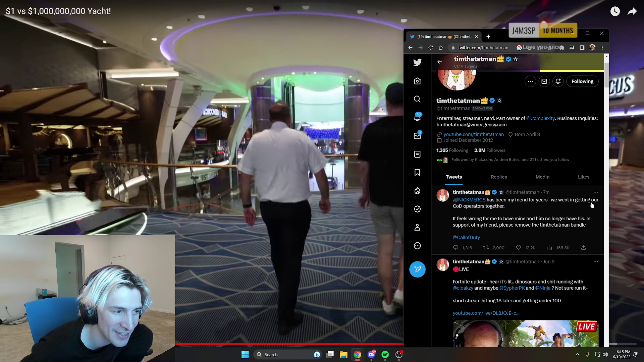
Task: Open the options menu on the 7m tweet
Action: (x=596, y=192)
